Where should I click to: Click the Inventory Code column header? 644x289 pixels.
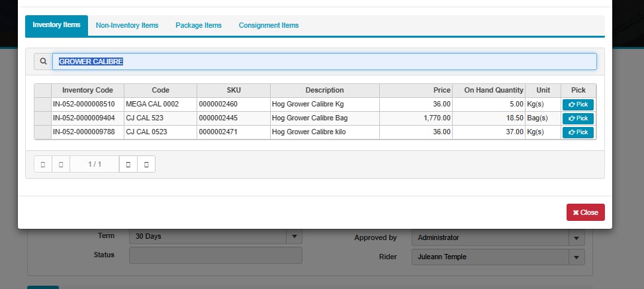pyautogui.click(x=87, y=91)
